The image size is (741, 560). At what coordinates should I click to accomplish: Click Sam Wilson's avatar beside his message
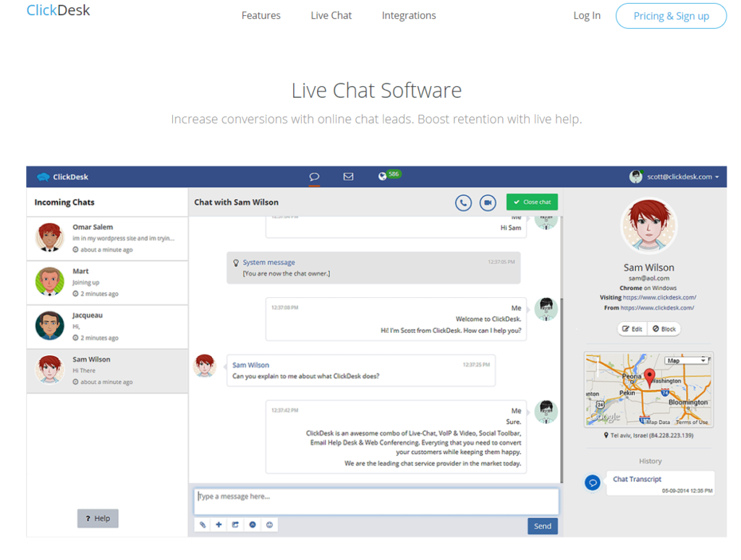pos(205,366)
